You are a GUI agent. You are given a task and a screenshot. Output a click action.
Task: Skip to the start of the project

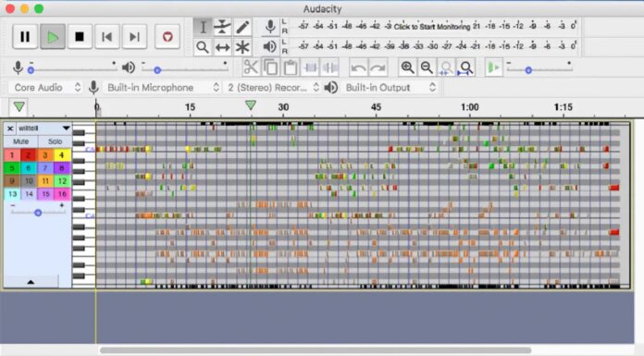pyautogui.click(x=107, y=37)
